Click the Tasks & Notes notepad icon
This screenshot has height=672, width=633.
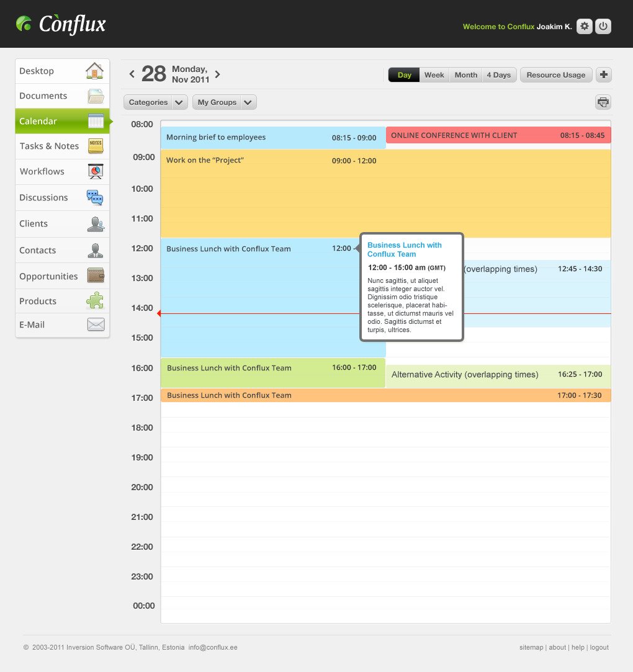(96, 146)
